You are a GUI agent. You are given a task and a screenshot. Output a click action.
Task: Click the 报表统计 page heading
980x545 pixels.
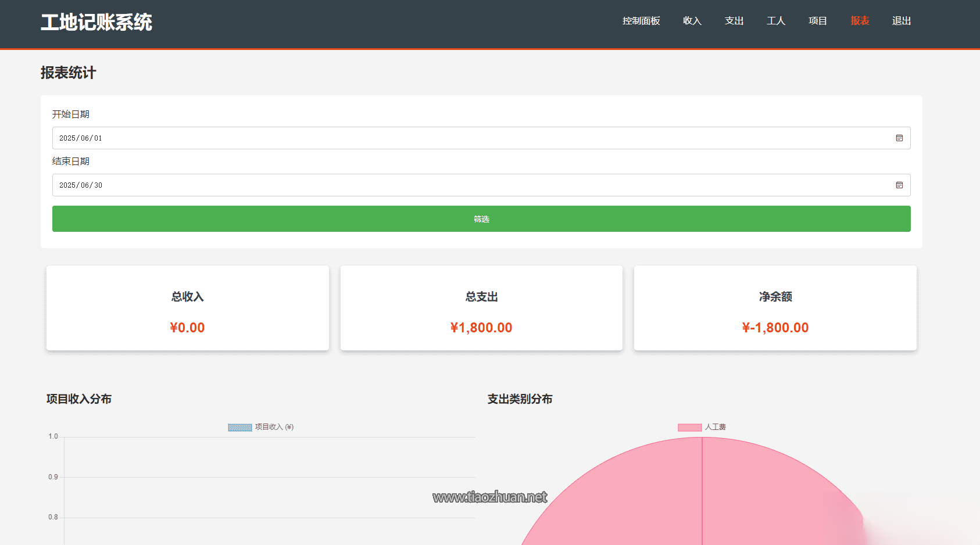69,73
